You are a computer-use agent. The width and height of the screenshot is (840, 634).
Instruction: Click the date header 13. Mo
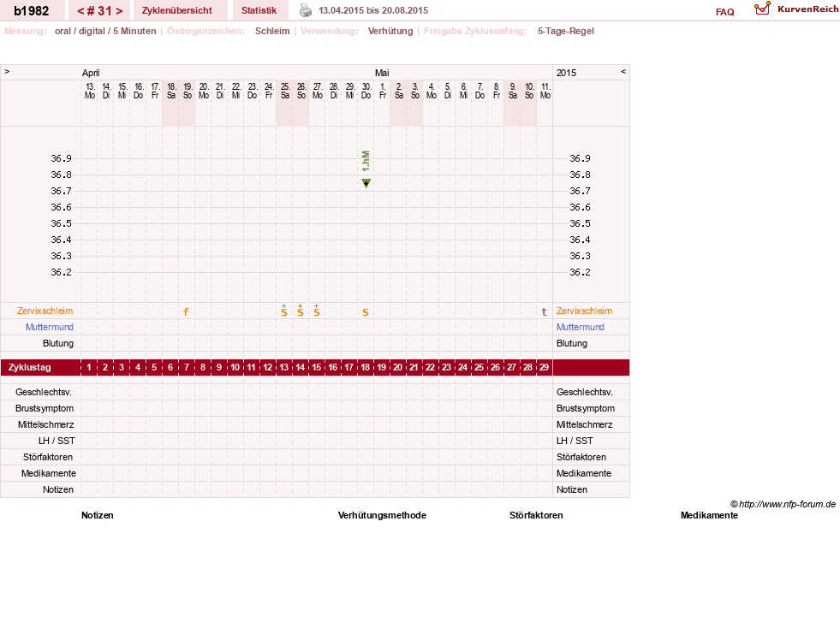click(89, 91)
